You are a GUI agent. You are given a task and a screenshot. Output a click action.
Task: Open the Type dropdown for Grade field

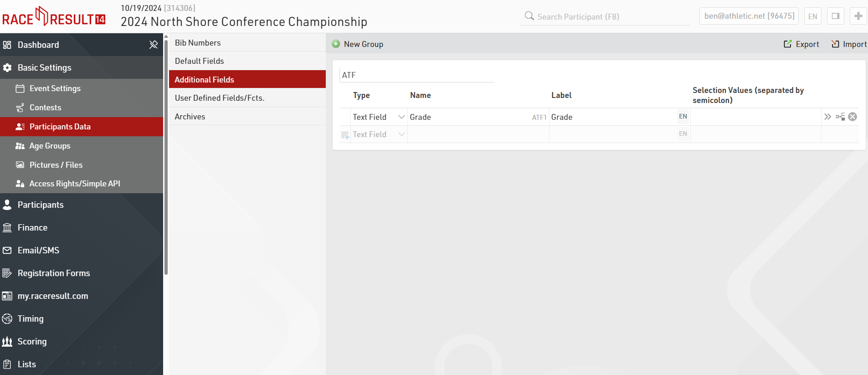click(401, 117)
